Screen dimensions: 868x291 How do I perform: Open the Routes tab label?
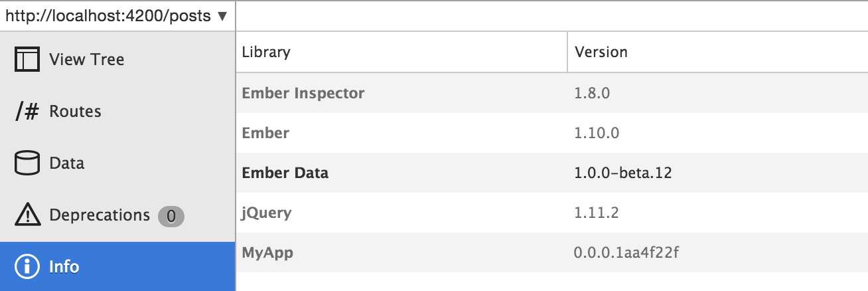75,111
